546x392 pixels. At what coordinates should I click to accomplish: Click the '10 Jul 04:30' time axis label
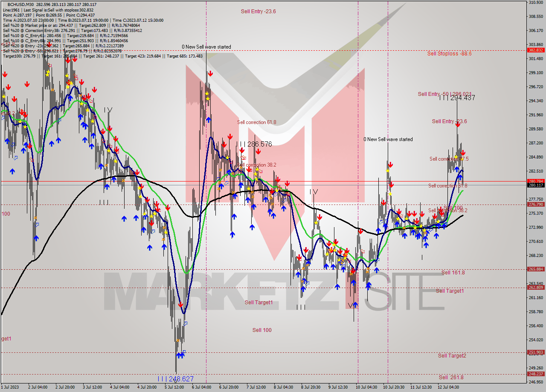point(366,388)
